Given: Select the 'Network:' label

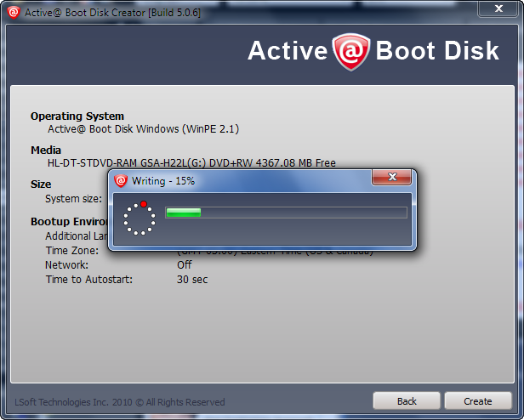Looking at the screenshot, I should [67, 264].
